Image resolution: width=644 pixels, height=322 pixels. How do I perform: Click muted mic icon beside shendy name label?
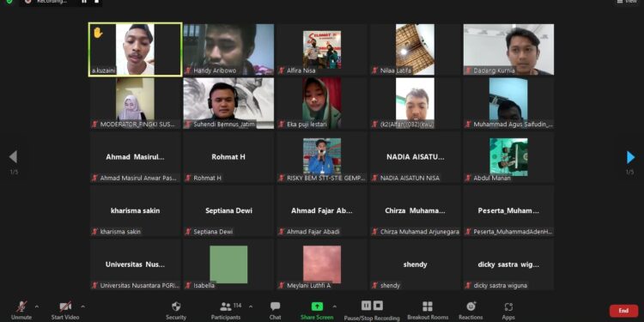[374, 285]
